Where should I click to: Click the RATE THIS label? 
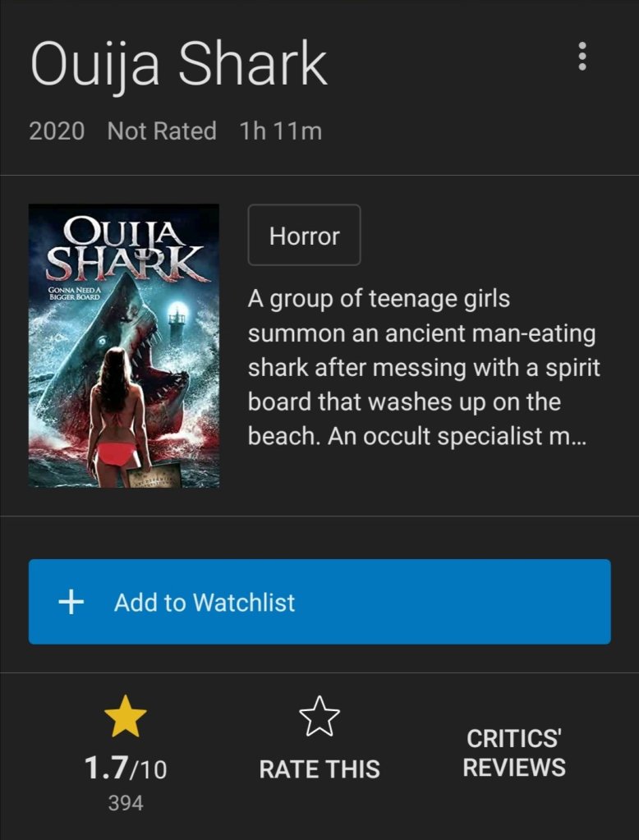click(319, 769)
